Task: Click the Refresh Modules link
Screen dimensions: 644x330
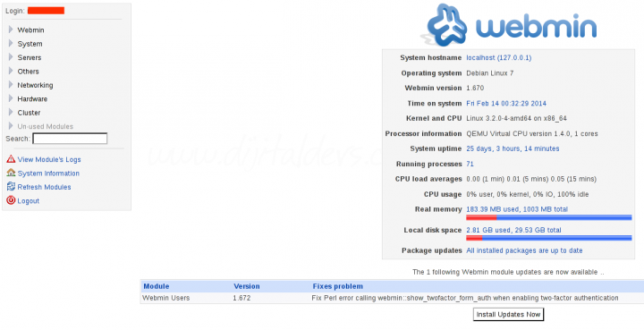Action: pyautogui.click(x=45, y=187)
